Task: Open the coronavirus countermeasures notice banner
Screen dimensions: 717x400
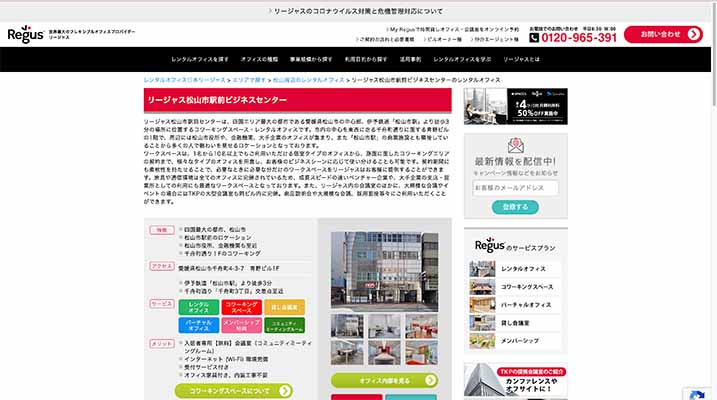Action: point(356,11)
